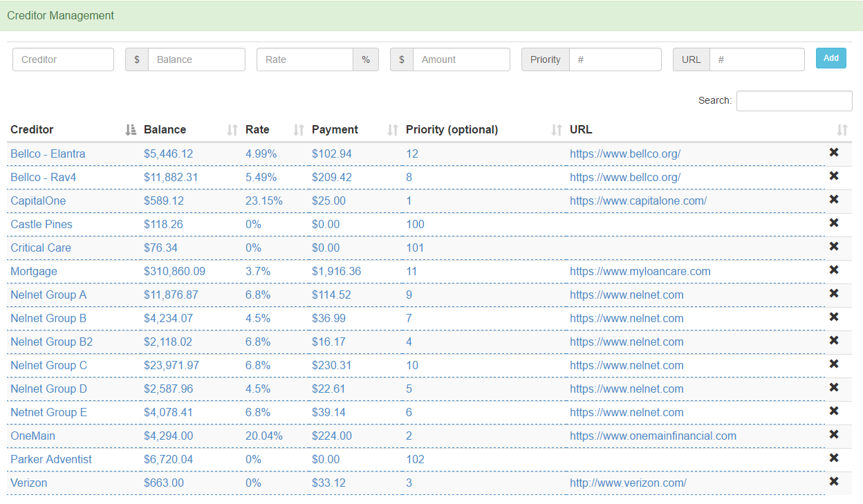Viewport: 863px width, 504px height.
Task: Remove the OneMain creditor entry
Action: point(833,435)
